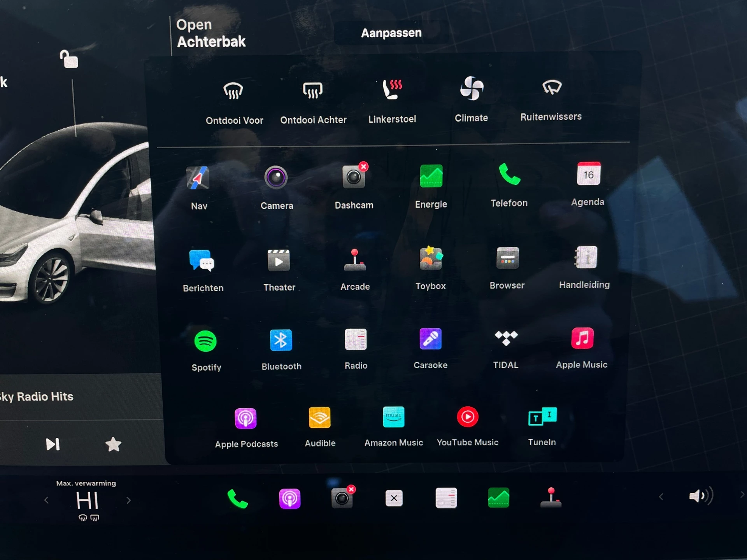Toggle Ontdooi Achter rear defrost
Image resolution: width=747 pixels, height=560 pixels.
(x=313, y=91)
